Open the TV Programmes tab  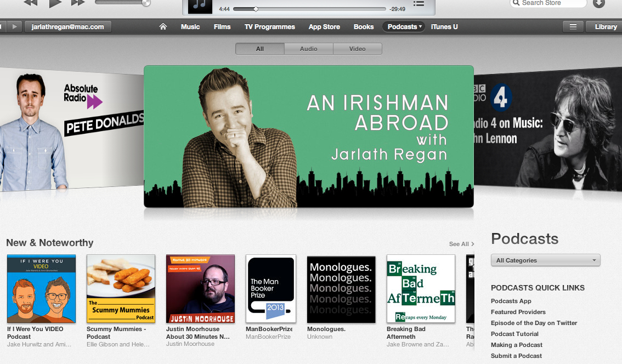tap(270, 26)
